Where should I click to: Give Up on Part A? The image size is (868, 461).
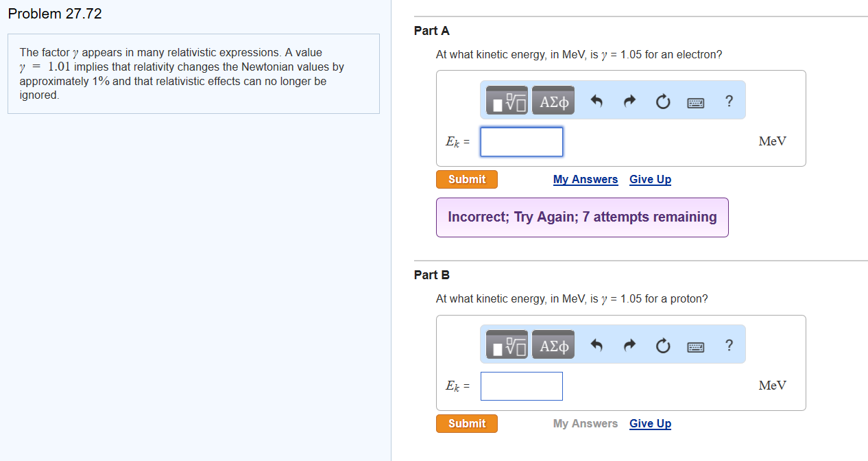coord(649,179)
